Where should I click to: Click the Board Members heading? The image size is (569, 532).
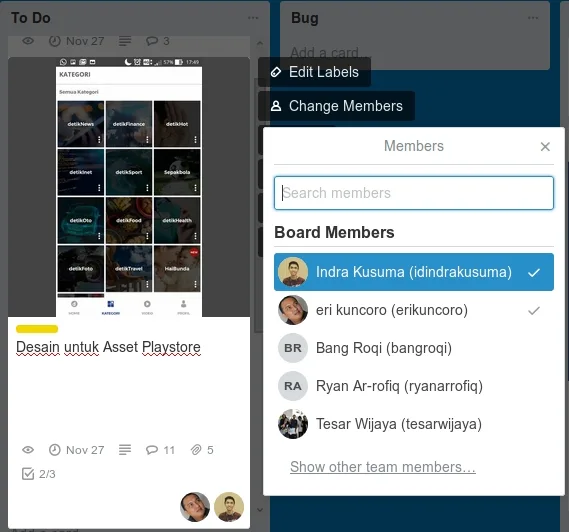334,232
